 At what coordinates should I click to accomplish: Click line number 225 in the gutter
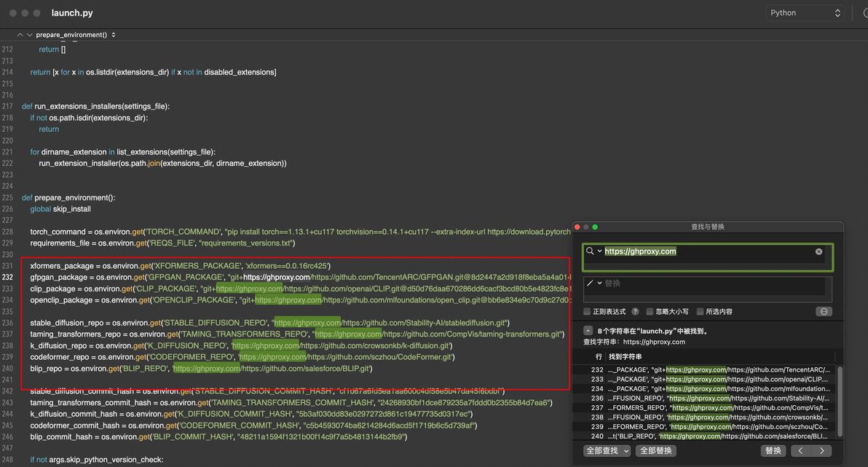click(7, 197)
